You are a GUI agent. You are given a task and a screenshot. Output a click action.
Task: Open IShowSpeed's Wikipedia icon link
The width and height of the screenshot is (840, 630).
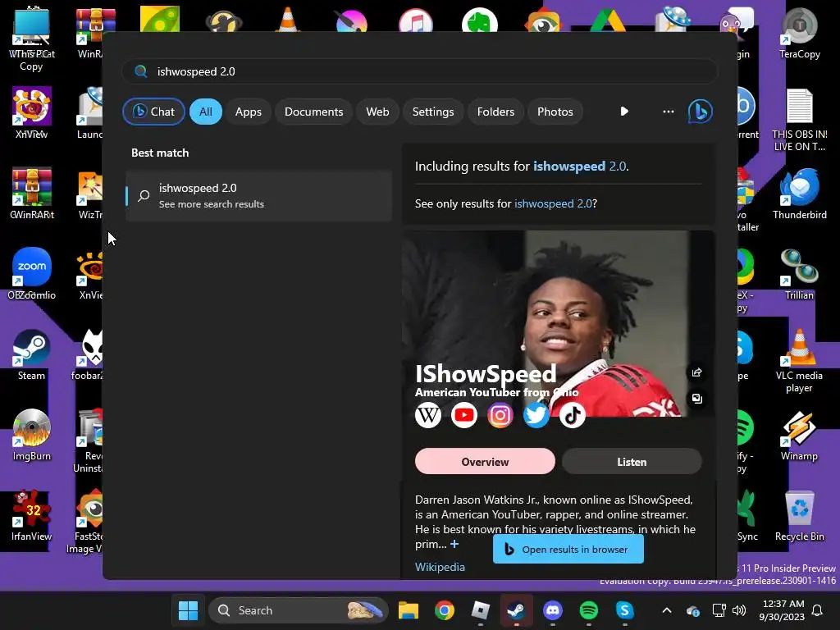coord(428,415)
